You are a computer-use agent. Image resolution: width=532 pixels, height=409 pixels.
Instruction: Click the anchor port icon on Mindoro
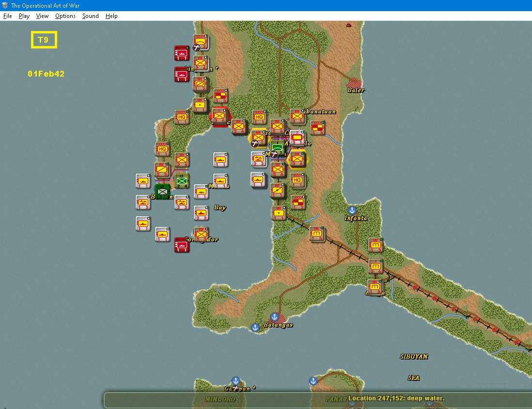[x=235, y=380]
